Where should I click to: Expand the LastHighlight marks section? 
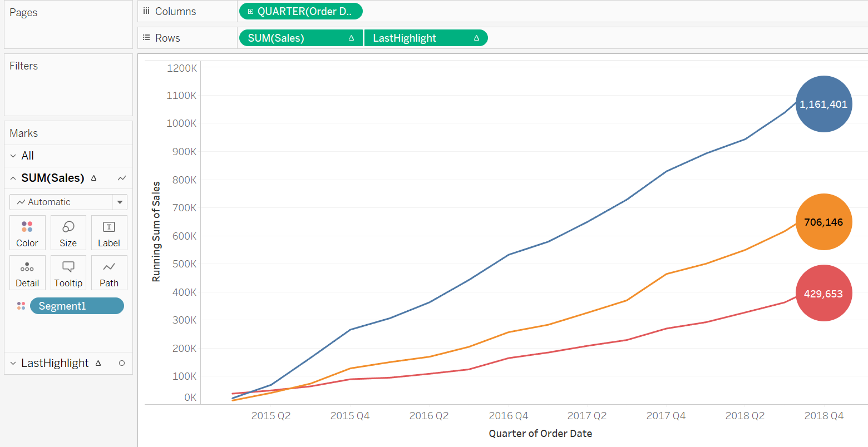(13, 363)
